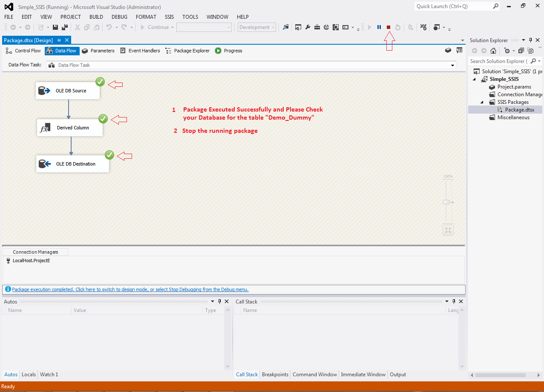Switch to the Parameters tab
Image resolution: width=544 pixels, height=392 pixels.
tap(98, 51)
